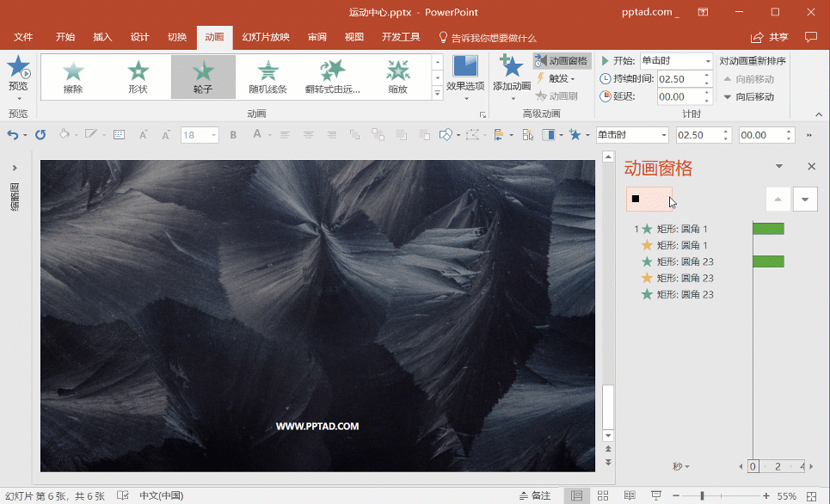
Task: Open 效果选项 effect options
Action: tap(465, 78)
